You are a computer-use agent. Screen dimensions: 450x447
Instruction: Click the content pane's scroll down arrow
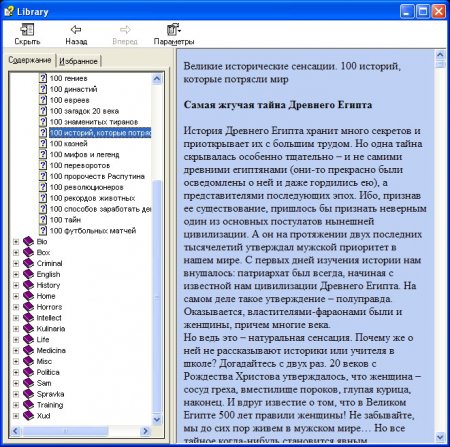(x=440, y=436)
